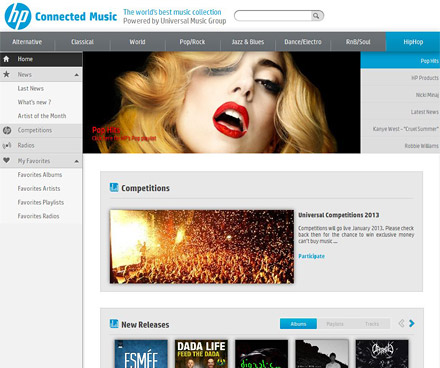Go to previous New Releases page arrow
The image size is (440, 368).
[x=401, y=323]
